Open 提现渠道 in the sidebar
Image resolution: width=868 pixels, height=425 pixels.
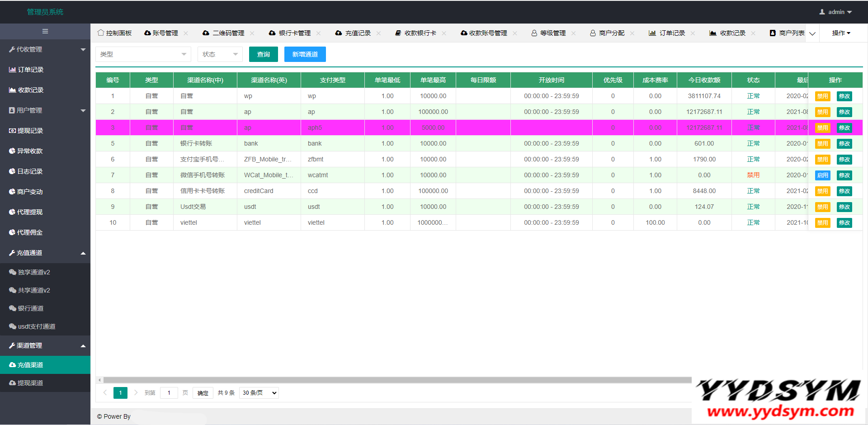coord(30,383)
